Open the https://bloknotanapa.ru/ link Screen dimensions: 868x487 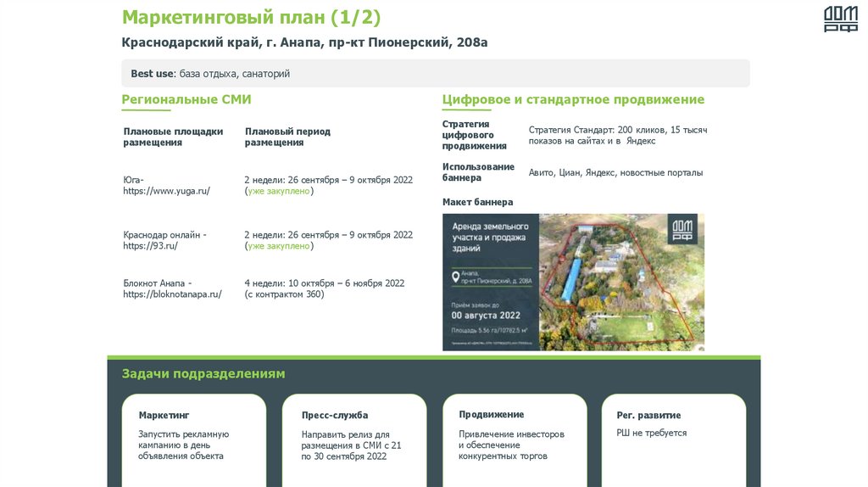[172, 294]
